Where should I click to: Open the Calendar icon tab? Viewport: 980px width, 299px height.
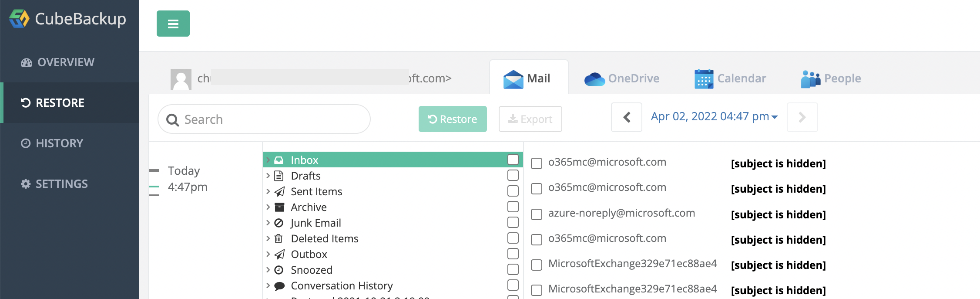pos(704,79)
